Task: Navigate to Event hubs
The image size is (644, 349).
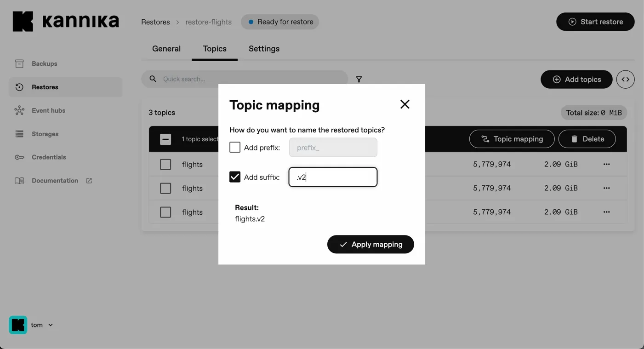Action: [x=49, y=110]
